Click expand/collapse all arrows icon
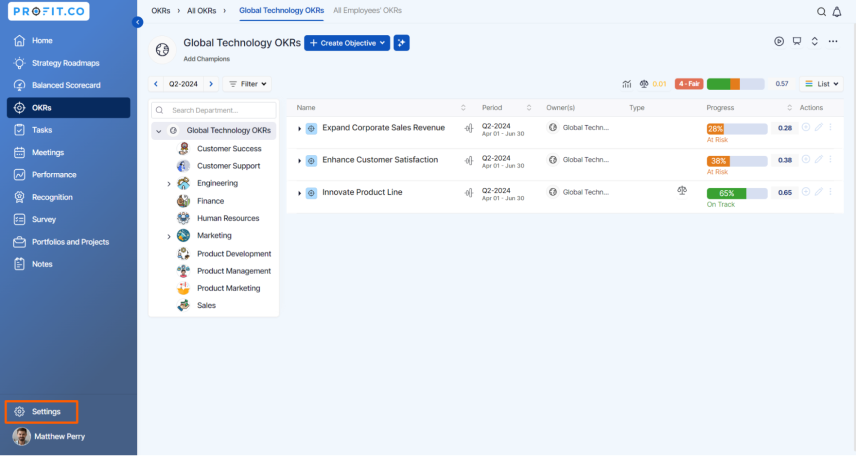Viewport: 856px width, 456px height. coord(815,42)
